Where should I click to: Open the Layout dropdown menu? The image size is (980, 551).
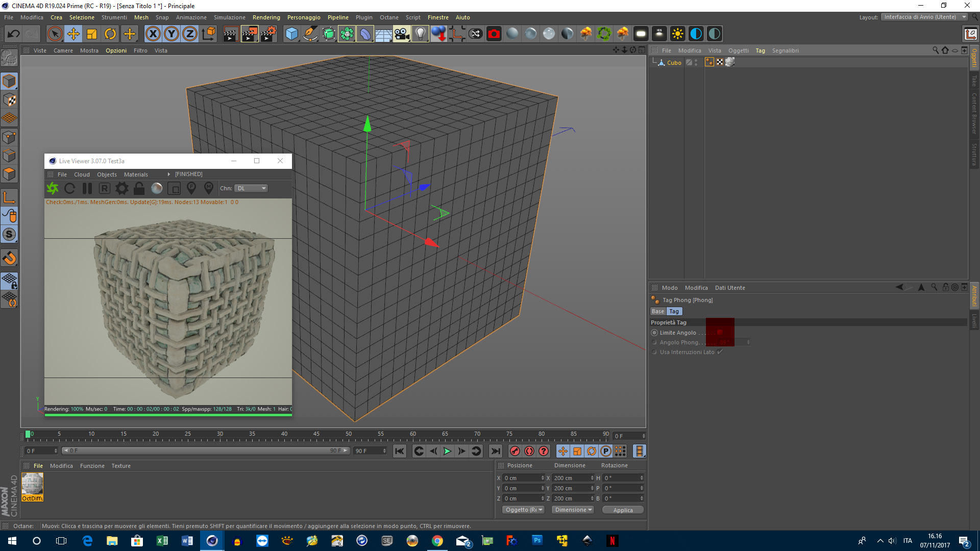pos(924,17)
